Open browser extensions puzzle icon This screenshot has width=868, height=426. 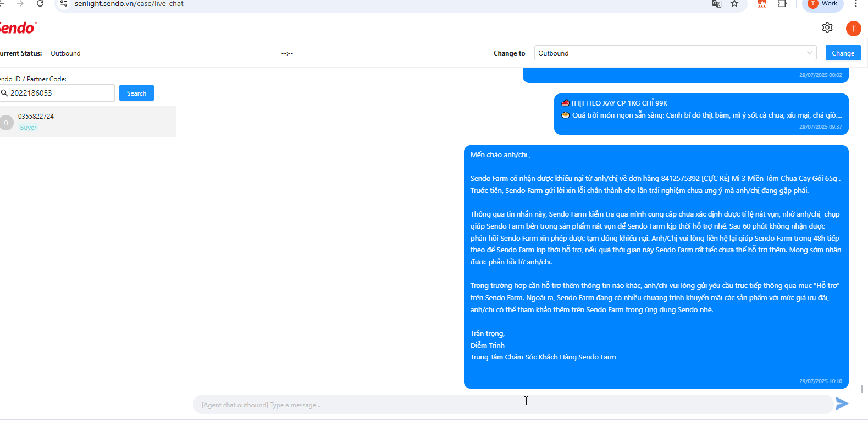click(782, 4)
